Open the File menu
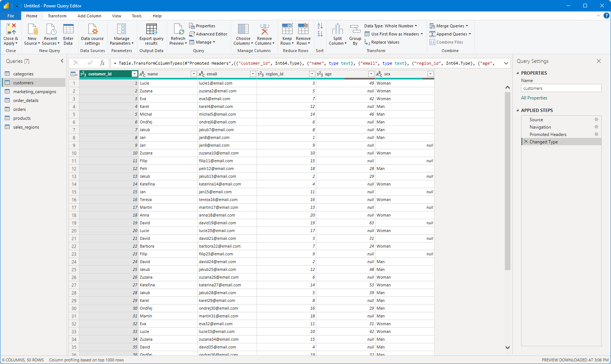This screenshot has width=611, height=364. coord(11,16)
